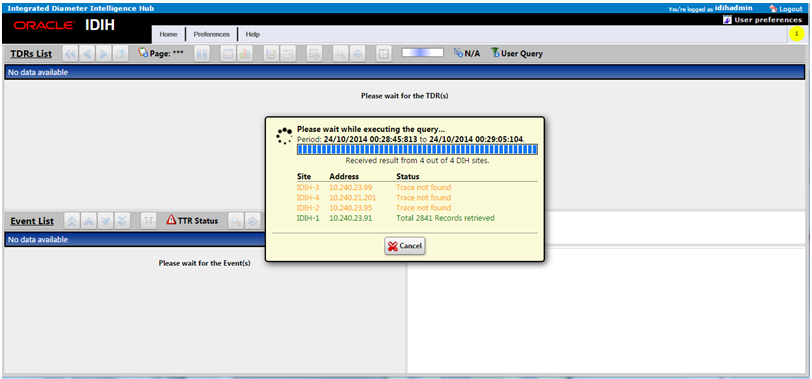Open the Preferences menu
Viewport: 812px width, 379px height.
[211, 34]
